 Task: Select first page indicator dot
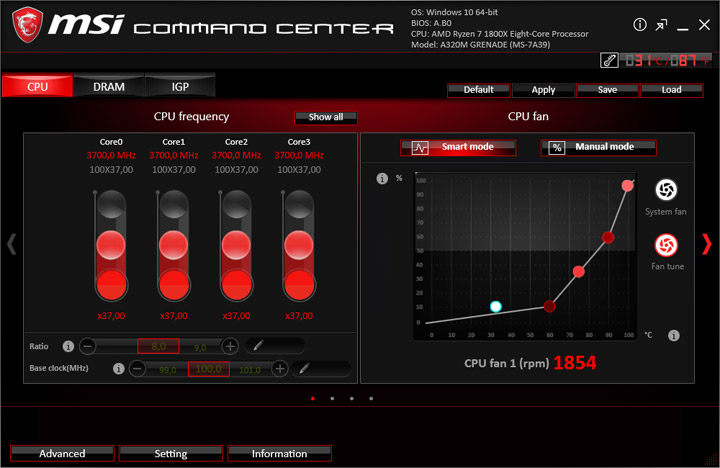point(313,399)
